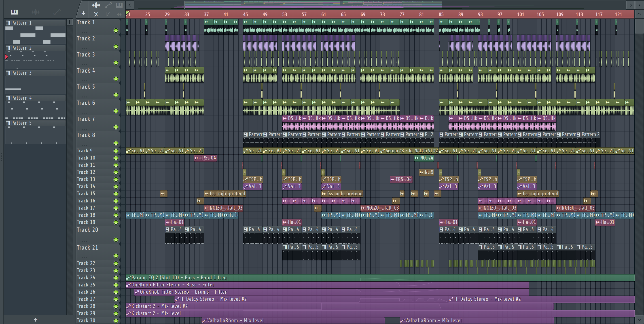Viewport: 644px width, 324px height.
Task: Mute Track 18 with green LED
Action: pos(116,215)
